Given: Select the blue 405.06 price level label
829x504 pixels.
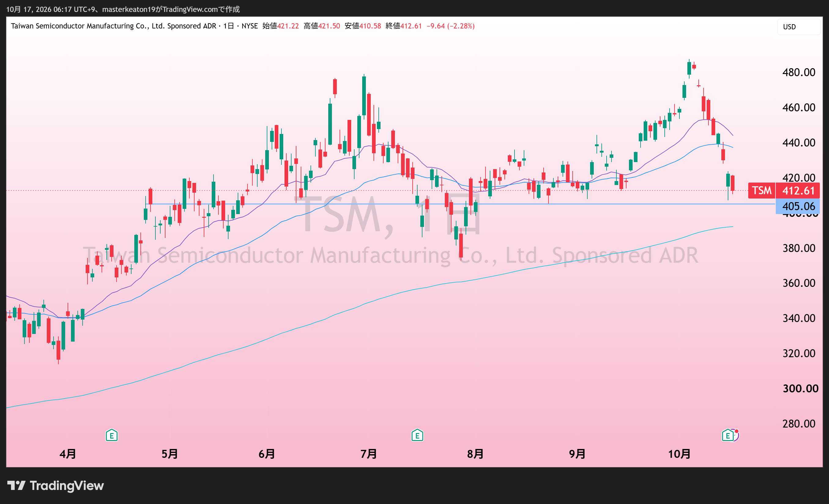Looking at the screenshot, I should click(x=797, y=206).
